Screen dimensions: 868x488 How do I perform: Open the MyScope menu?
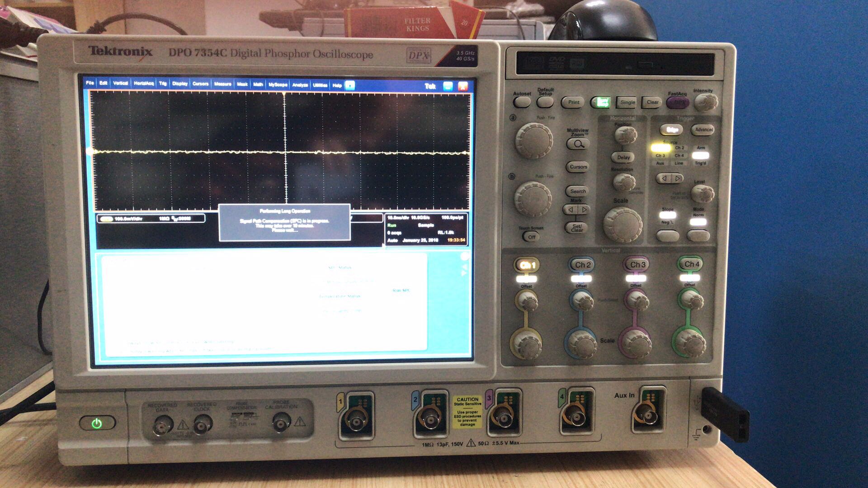pyautogui.click(x=278, y=84)
